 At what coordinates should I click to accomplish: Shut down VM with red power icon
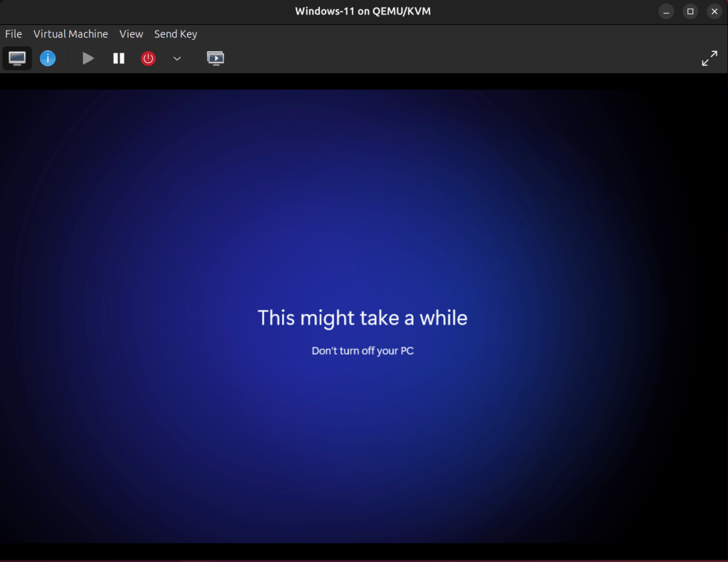tap(148, 58)
